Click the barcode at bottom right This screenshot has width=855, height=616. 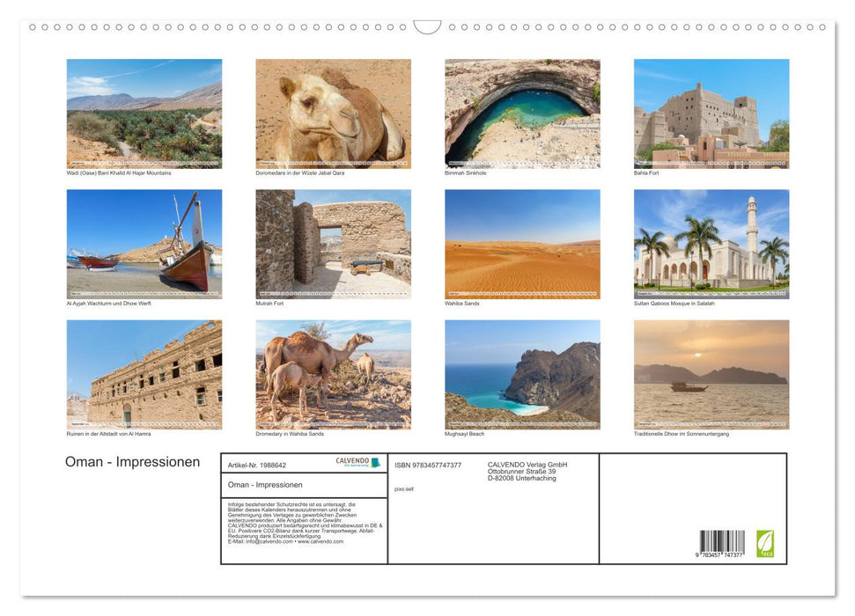tap(722, 543)
